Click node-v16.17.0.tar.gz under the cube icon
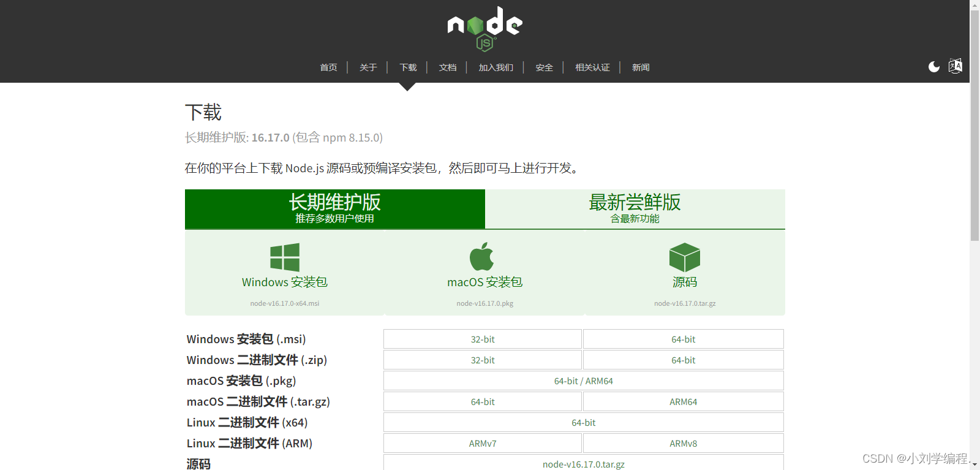The image size is (980, 470). point(685,303)
